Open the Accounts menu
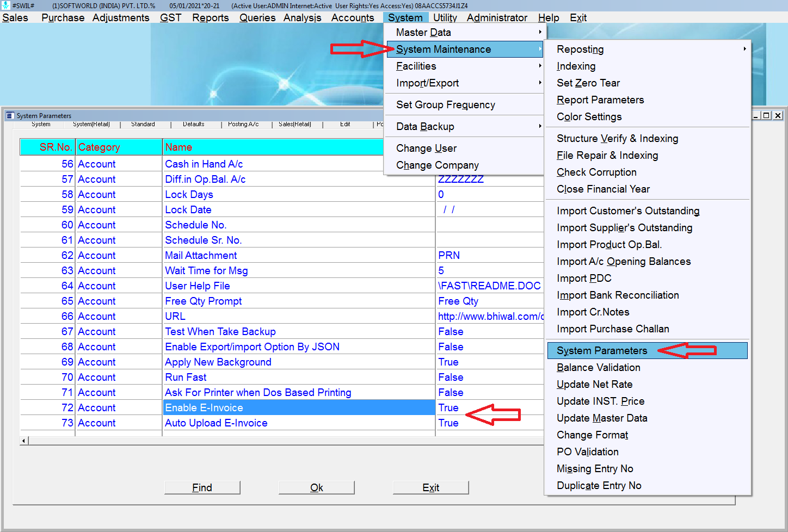The height and width of the screenshot is (532, 788). 353,17
